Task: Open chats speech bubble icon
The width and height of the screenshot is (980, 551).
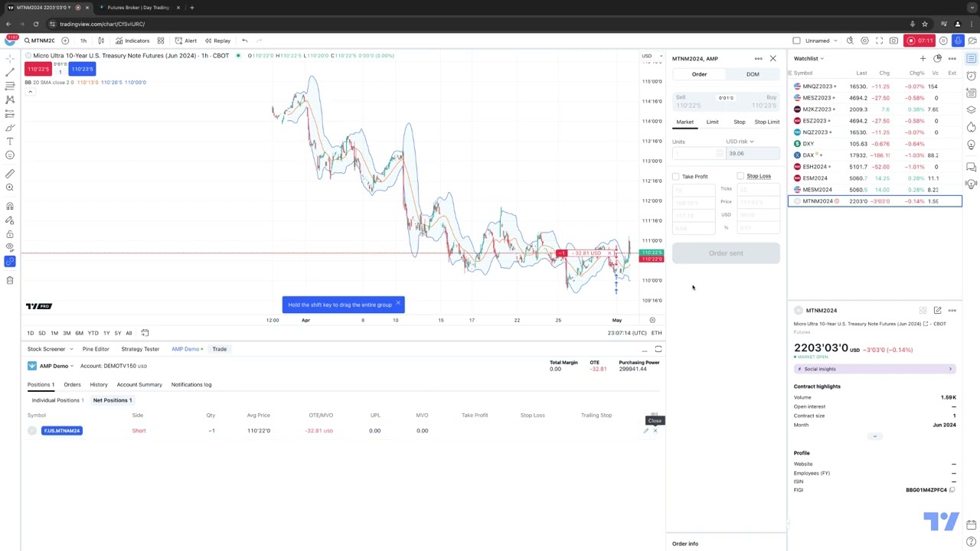Action: 972,167
